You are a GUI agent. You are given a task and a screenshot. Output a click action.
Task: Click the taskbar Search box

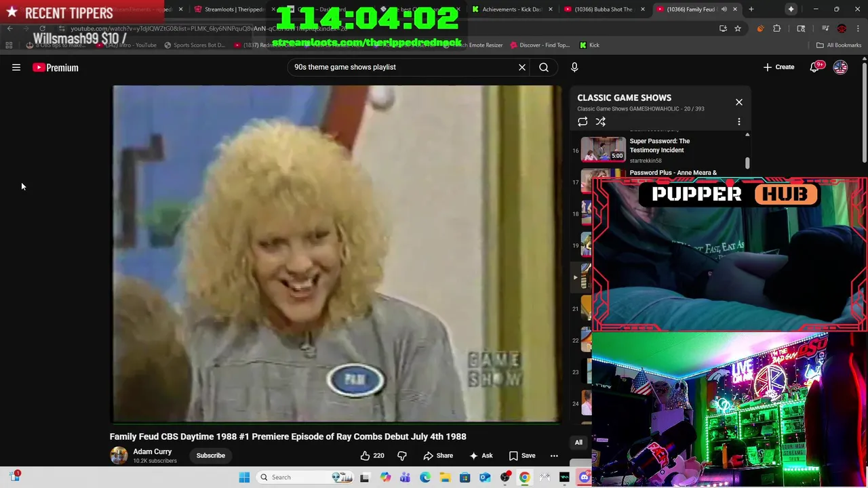coord(307,477)
